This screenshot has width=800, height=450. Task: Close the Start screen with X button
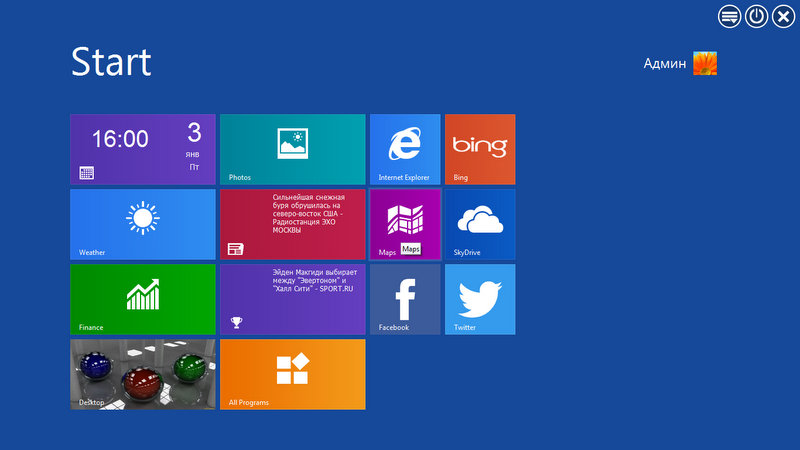point(783,17)
